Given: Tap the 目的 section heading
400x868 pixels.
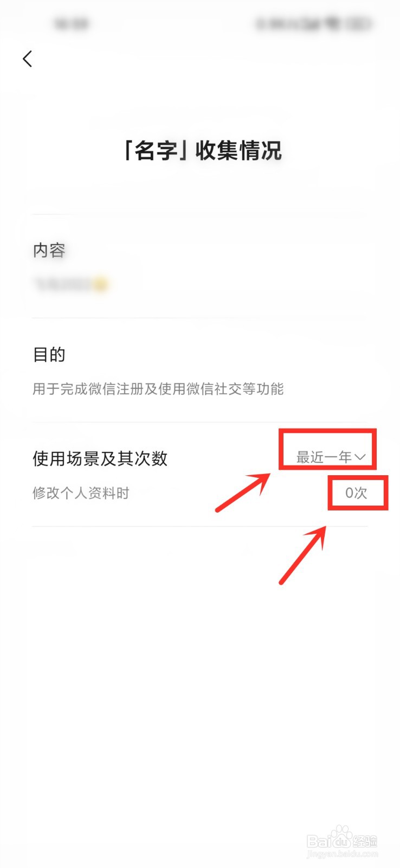Looking at the screenshot, I should coord(49,354).
